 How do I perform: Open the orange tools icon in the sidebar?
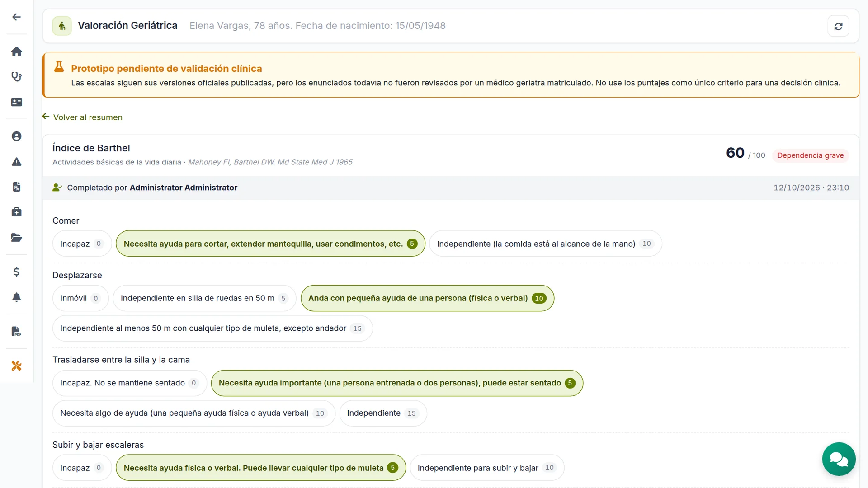point(17,366)
